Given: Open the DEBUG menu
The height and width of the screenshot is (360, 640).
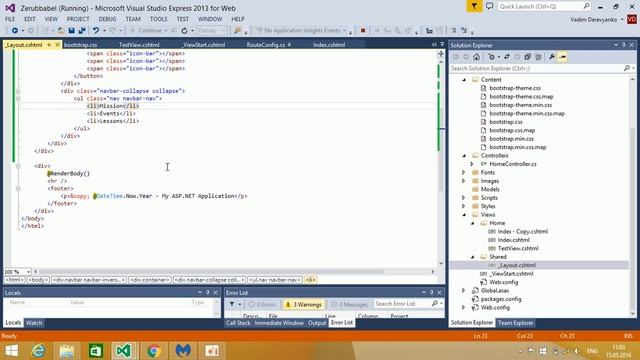Looking at the screenshot, I should click(x=107, y=19).
